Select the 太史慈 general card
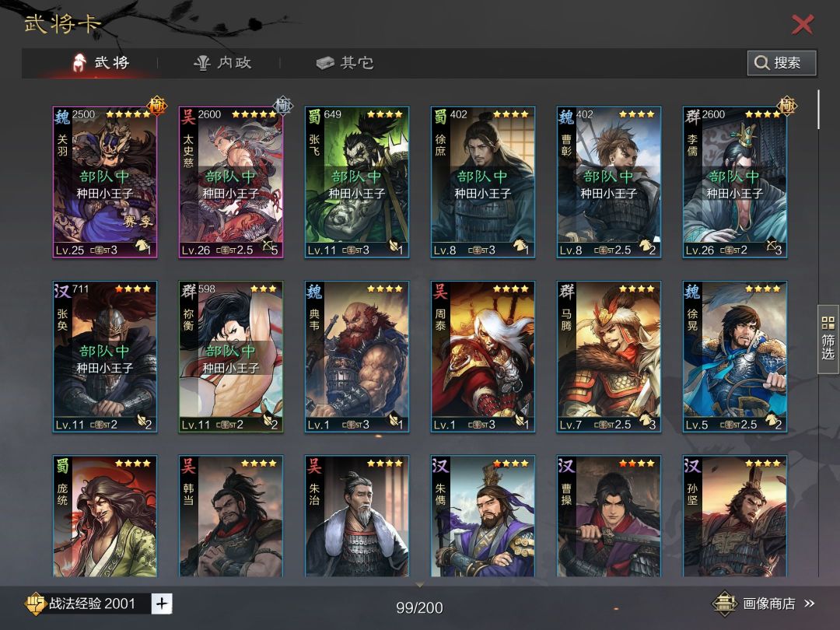The image size is (840, 630). pyautogui.click(x=231, y=182)
